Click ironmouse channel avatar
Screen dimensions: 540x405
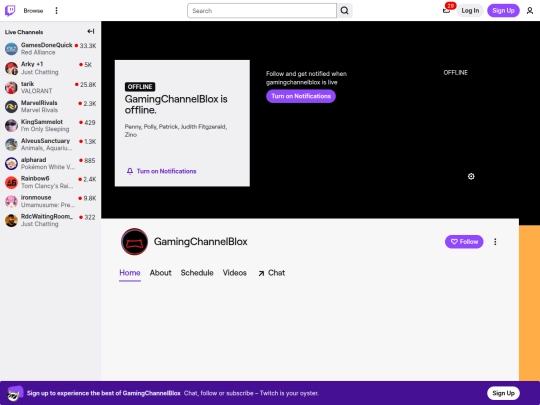pyautogui.click(x=11, y=201)
